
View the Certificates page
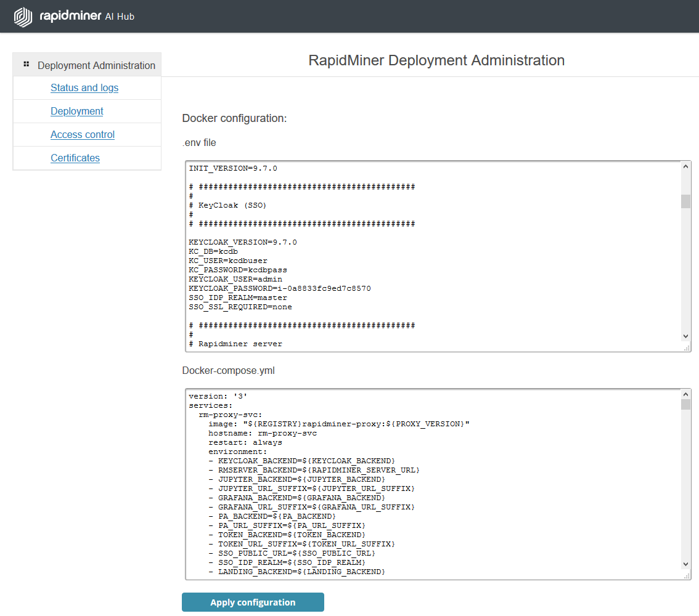(75, 158)
